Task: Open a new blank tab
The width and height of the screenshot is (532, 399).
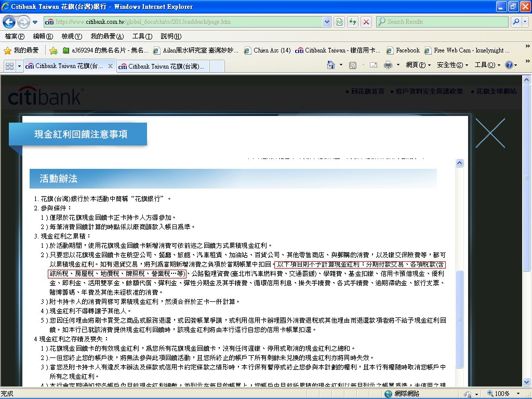Action: (x=217, y=66)
